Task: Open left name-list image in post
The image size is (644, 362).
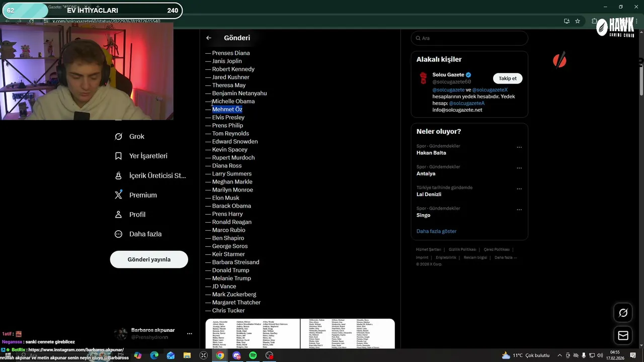Action: [x=253, y=334]
